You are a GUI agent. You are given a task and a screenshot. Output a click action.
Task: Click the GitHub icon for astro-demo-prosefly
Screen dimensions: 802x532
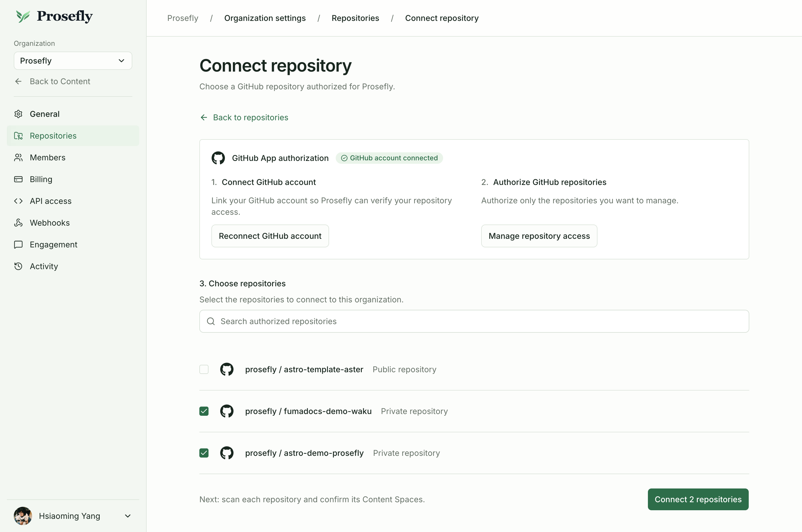227,453
